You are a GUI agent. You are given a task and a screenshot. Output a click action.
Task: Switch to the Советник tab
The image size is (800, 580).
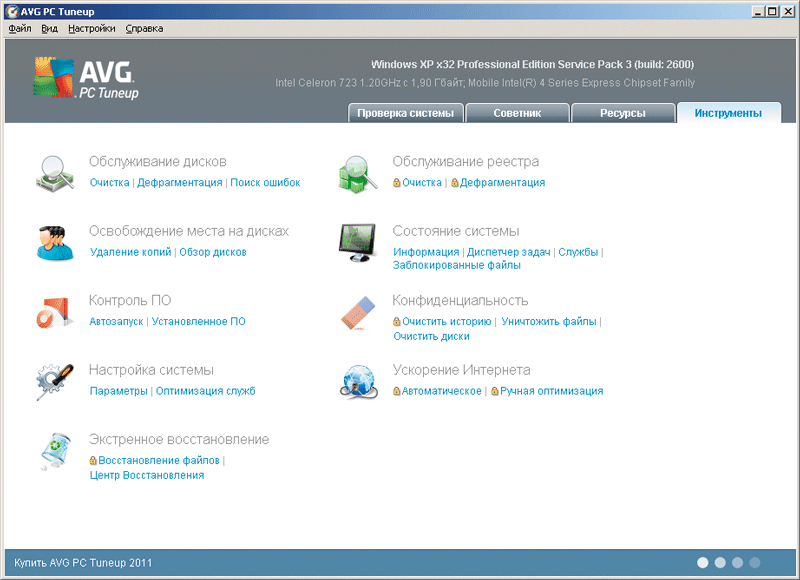517,113
